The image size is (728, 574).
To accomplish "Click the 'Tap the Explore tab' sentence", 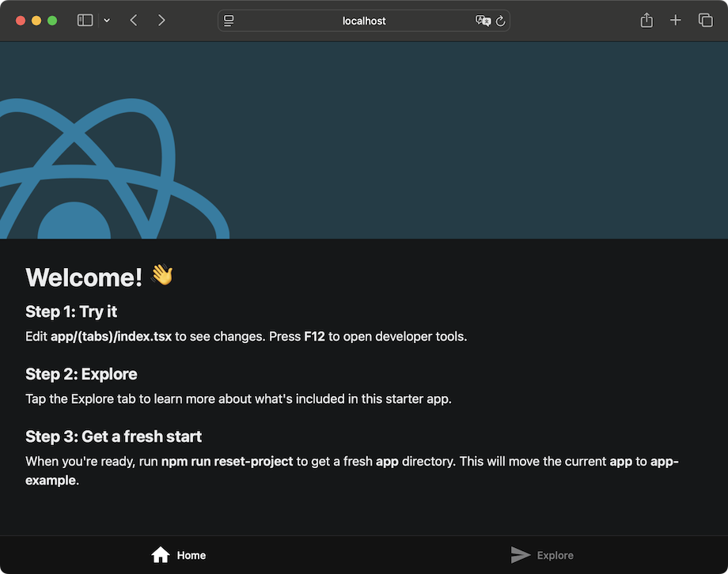I will (239, 399).
